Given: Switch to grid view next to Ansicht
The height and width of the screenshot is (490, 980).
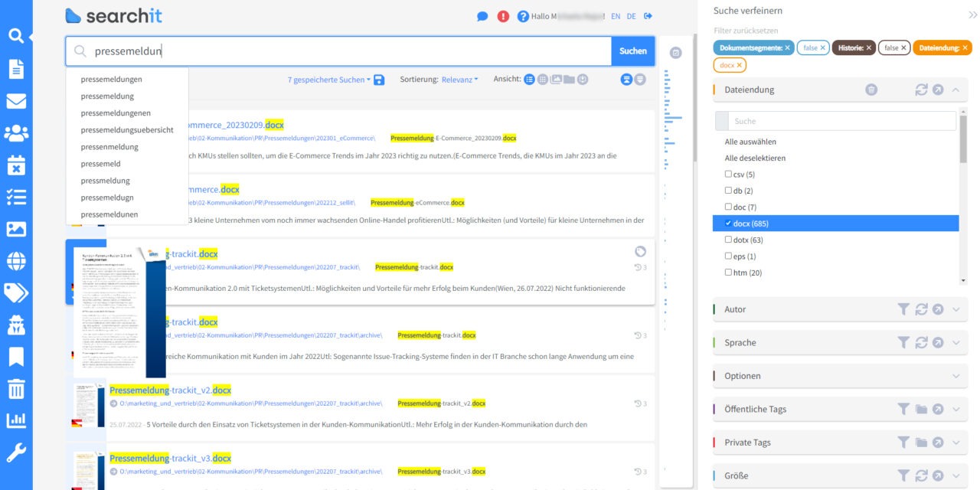Looking at the screenshot, I should pyautogui.click(x=542, y=78).
